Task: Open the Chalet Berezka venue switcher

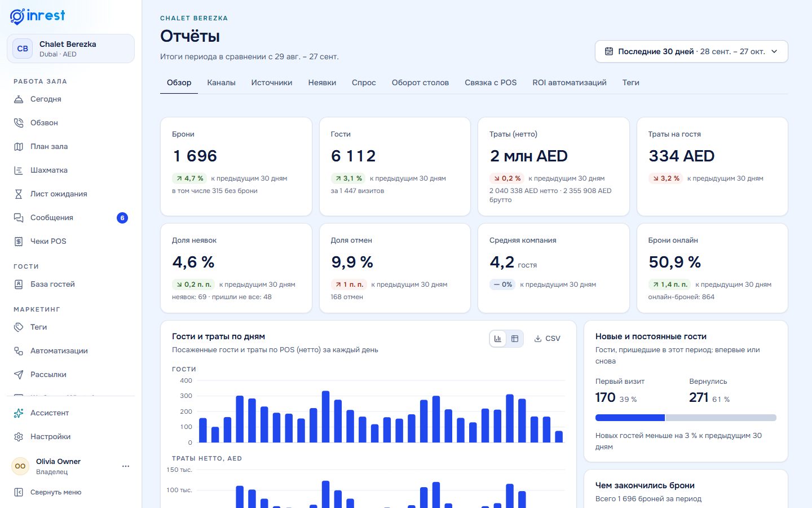Action: (70, 49)
